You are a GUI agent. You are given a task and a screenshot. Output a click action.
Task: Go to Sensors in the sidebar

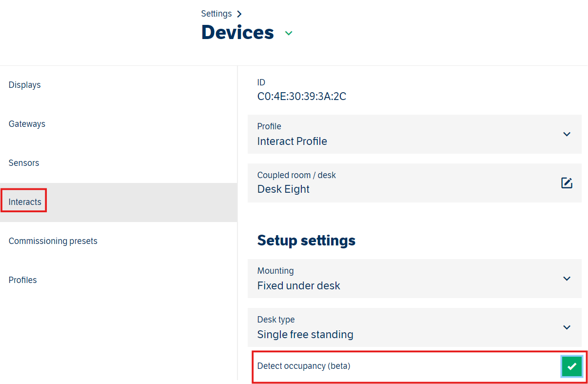pos(24,163)
